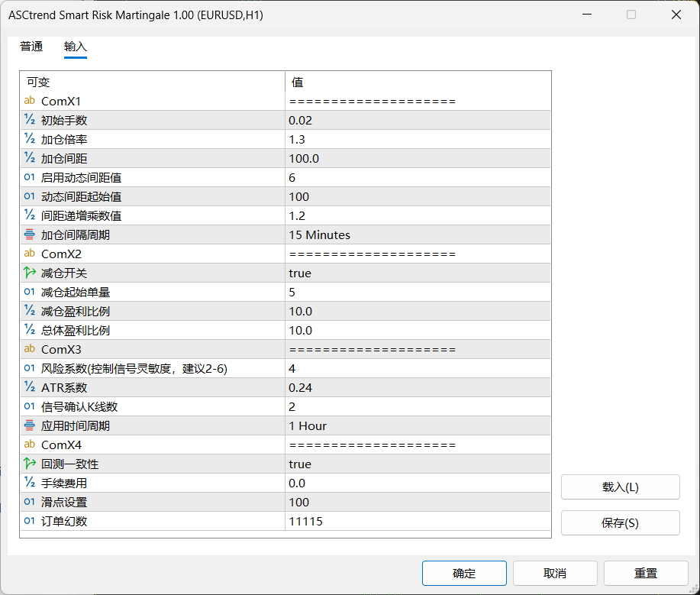Click the double type icon beside 间距递增乘数值
700x595 pixels.
(x=30, y=215)
